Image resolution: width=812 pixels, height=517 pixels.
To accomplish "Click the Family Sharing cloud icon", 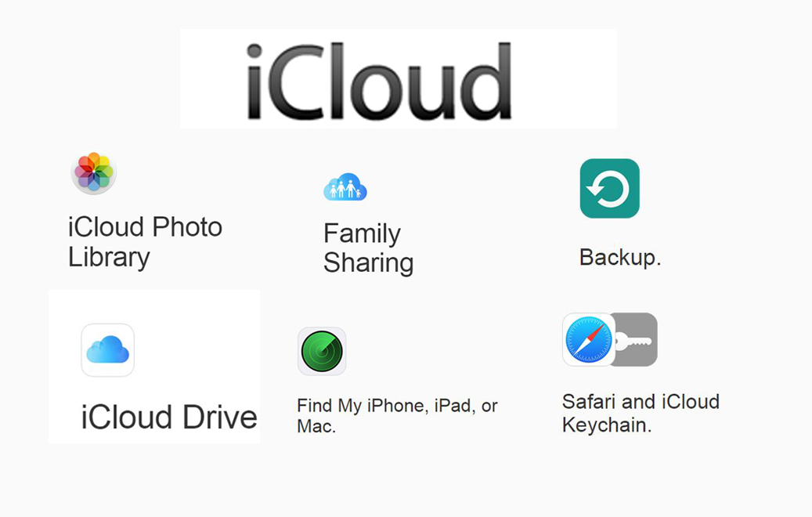I will [x=345, y=187].
